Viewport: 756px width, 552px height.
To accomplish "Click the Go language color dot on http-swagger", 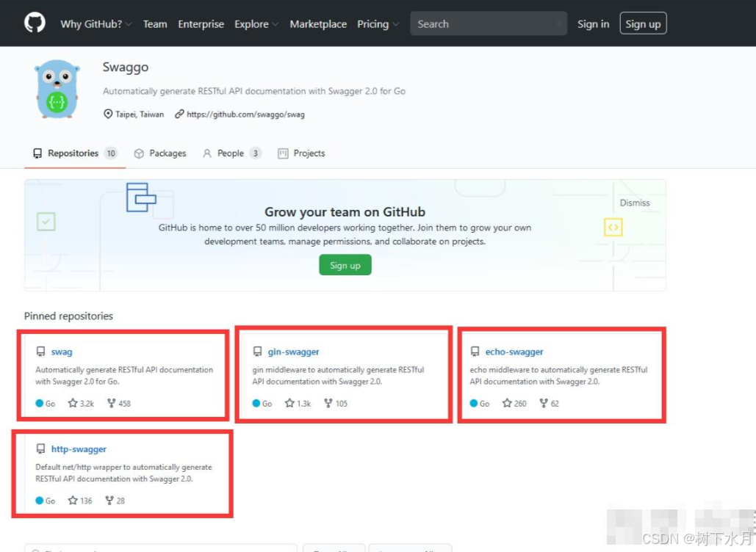I will (40, 501).
